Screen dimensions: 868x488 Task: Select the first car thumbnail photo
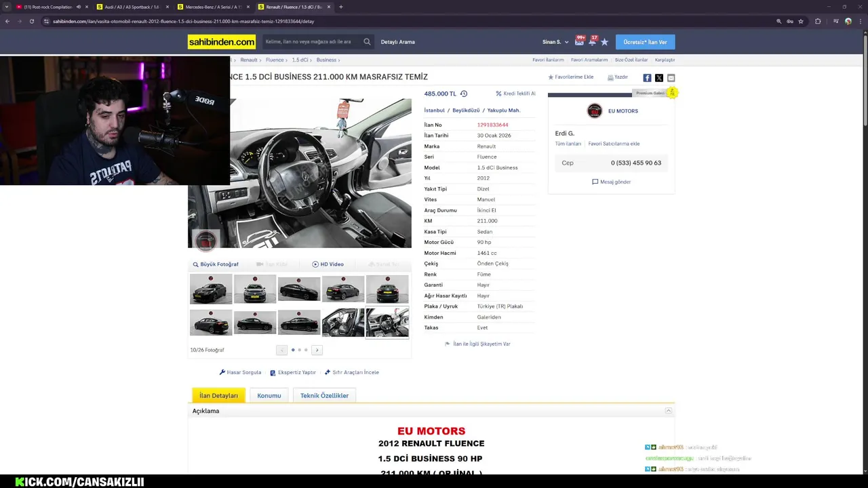[x=211, y=289]
